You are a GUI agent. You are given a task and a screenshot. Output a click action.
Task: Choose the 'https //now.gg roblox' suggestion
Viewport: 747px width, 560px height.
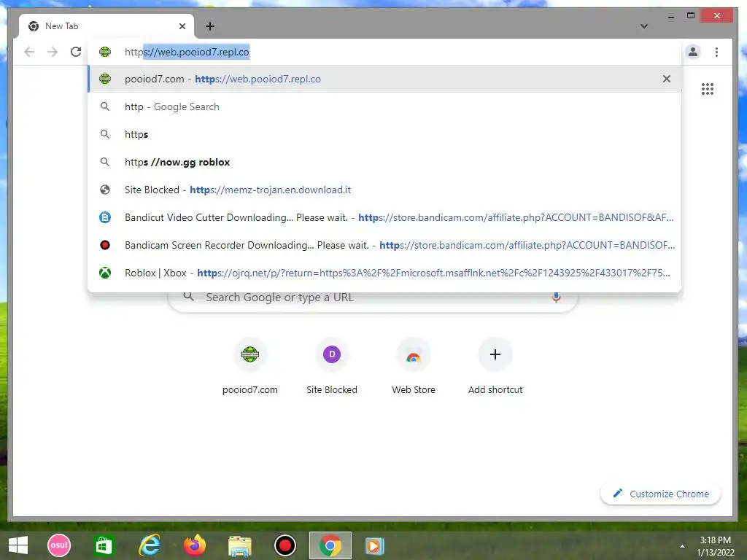pyautogui.click(x=384, y=162)
